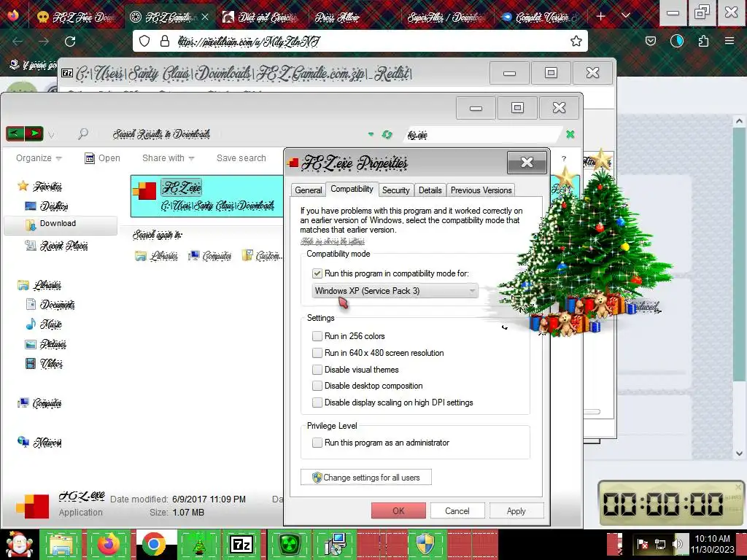The image size is (747, 560).
Task: Click the radioactive green taskbar icon
Action: pos(290,544)
